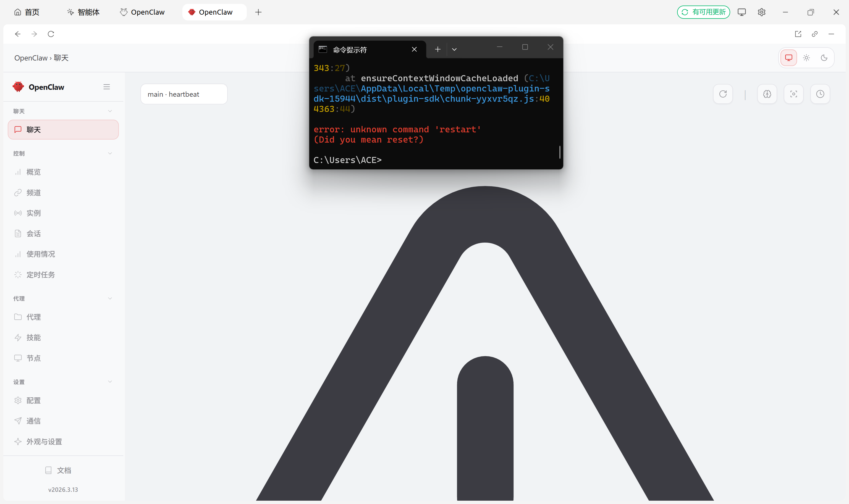This screenshot has width=849, height=504.
Task: Click the focus mode frame icon
Action: pyautogui.click(x=793, y=94)
